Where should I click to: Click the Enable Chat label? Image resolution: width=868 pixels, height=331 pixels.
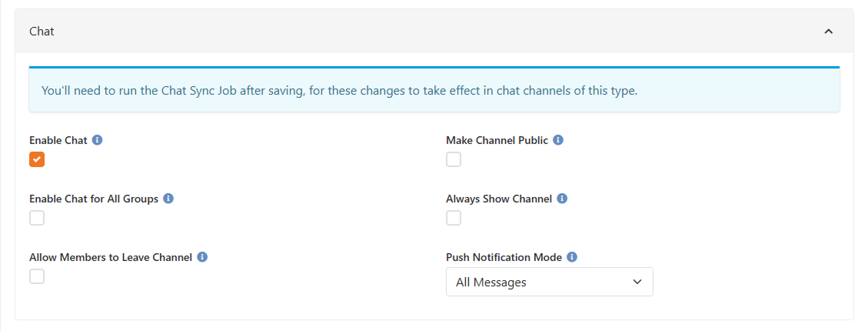58,140
